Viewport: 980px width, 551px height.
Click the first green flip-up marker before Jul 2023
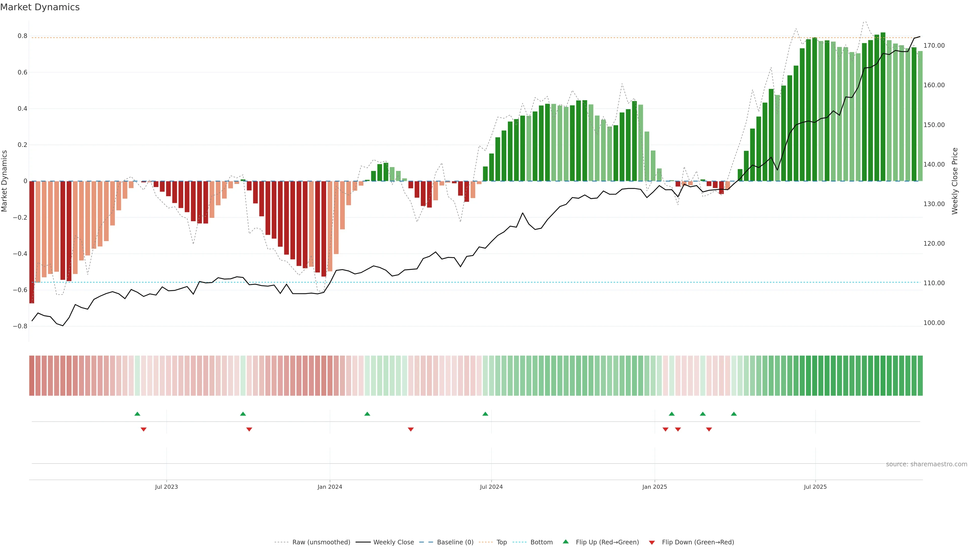[x=137, y=414]
